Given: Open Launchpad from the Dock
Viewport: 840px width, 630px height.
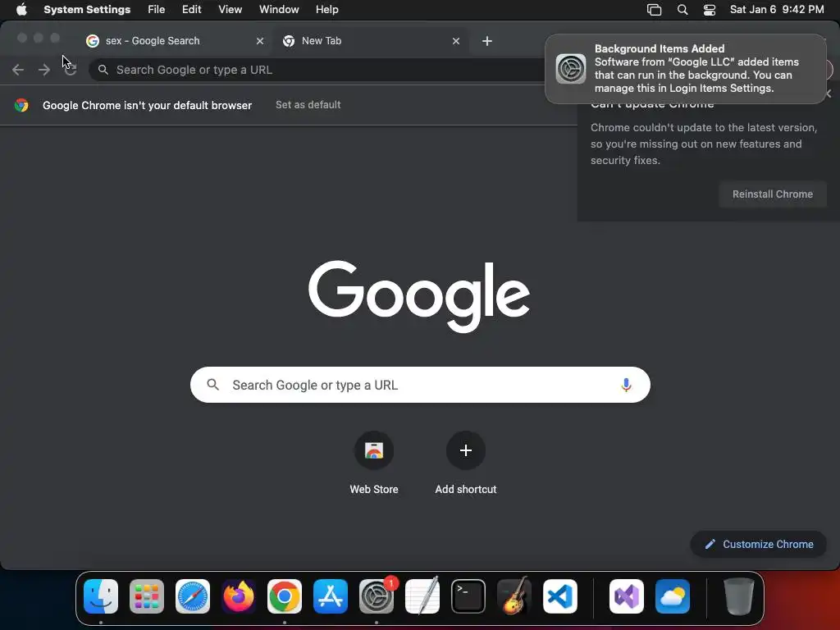Looking at the screenshot, I should tap(147, 596).
